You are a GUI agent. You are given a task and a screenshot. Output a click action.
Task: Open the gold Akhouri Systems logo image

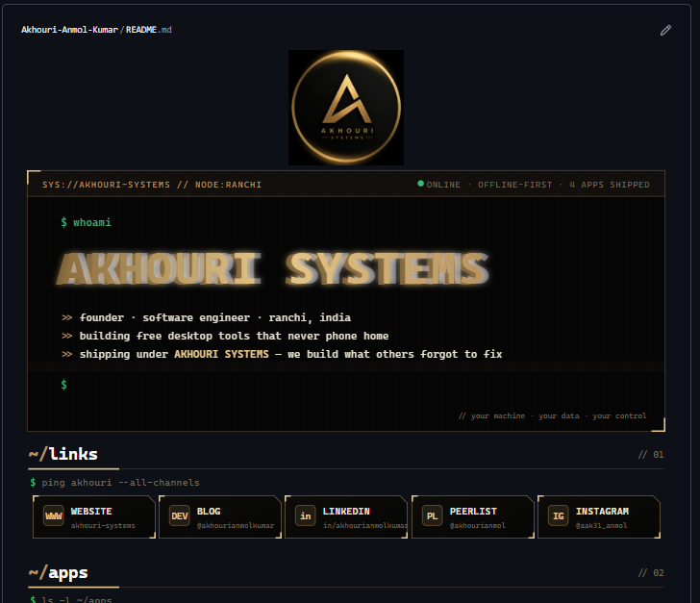coord(346,108)
